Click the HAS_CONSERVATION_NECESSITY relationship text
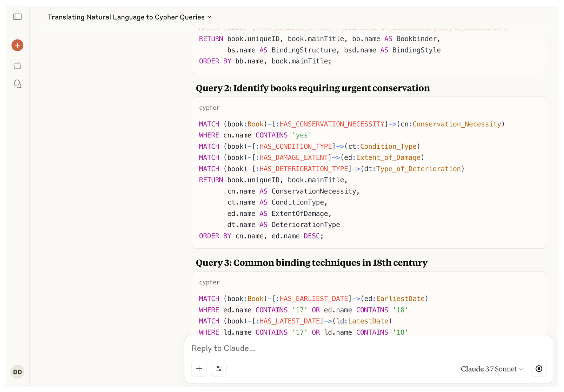 click(332, 124)
